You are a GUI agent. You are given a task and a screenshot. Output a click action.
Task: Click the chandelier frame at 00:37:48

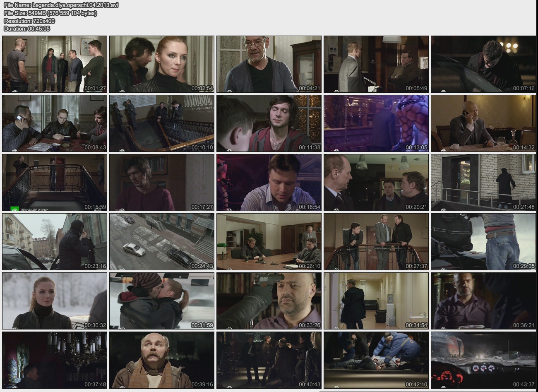(x=55, y=360)
